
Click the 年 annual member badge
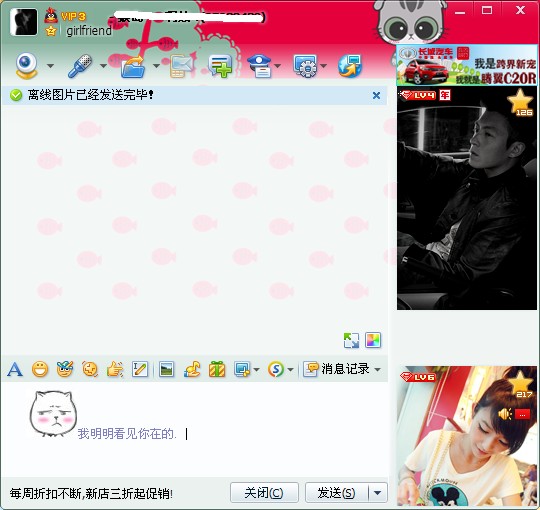tap(445, 95)
